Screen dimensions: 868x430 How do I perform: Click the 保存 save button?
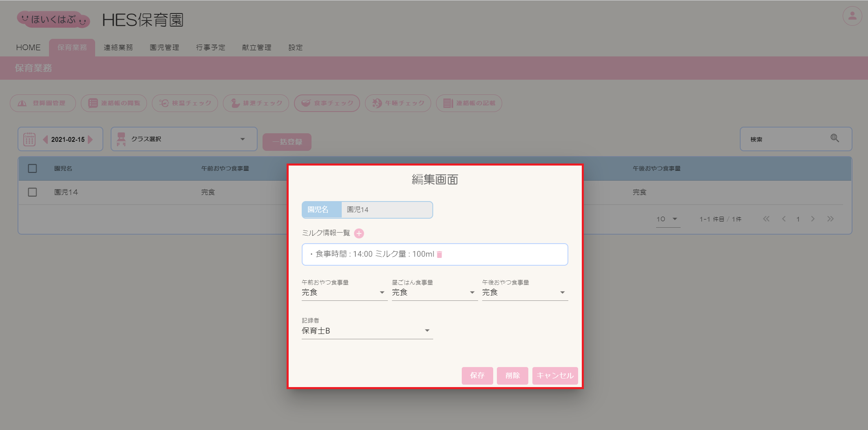(477, 376)
